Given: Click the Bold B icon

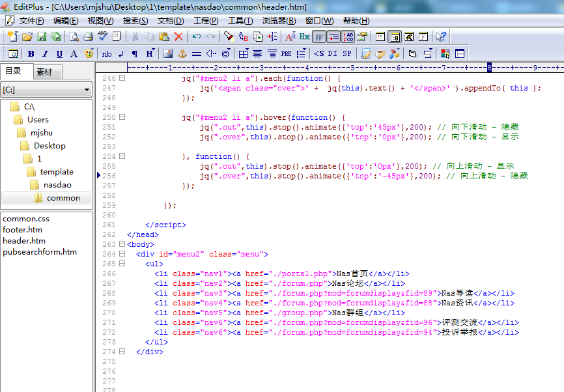Looking at the screenshot, I should 31,54.
